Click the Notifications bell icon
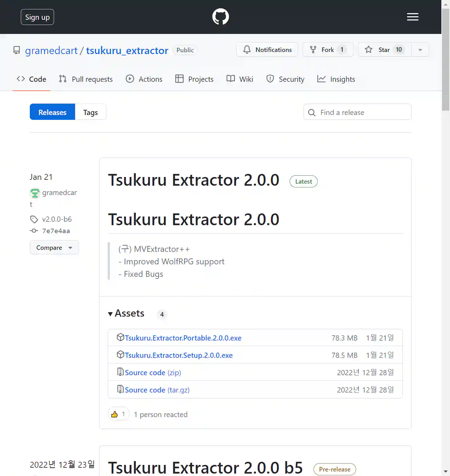The height and width of the screenshot is (476, 450). pos(247,50)
